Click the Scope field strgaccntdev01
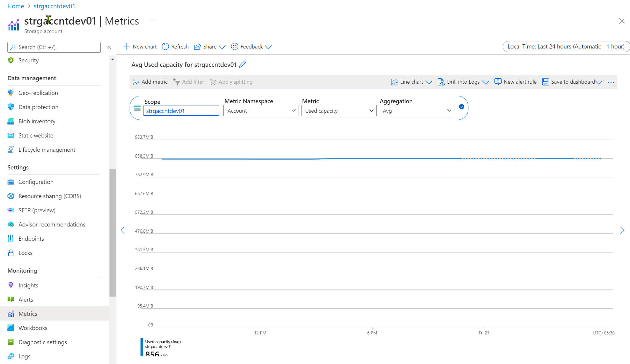This screenshot has height=364, width=630. pos(181,111)
